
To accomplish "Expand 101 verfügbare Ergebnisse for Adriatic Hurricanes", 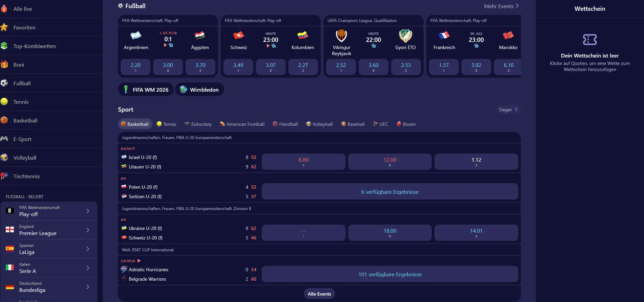I will click(390, 274).
